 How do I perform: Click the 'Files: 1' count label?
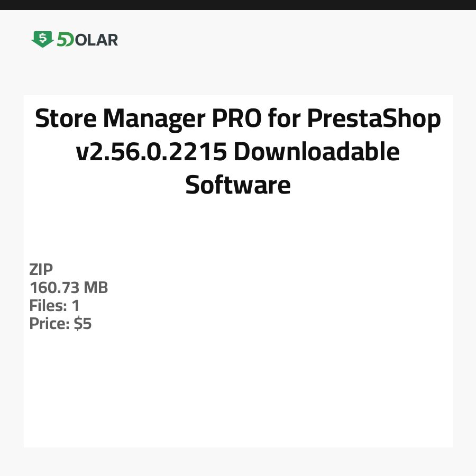54,306
